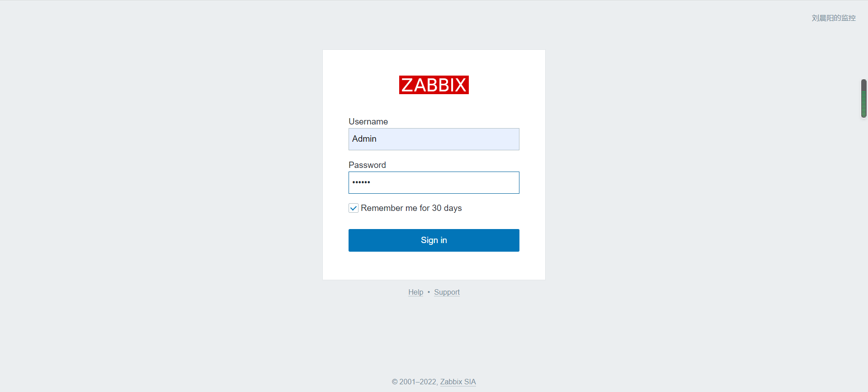Click the green level meter widget
Image resolution: width=868 pixels, height=392 pixels.
pos(863,103)
